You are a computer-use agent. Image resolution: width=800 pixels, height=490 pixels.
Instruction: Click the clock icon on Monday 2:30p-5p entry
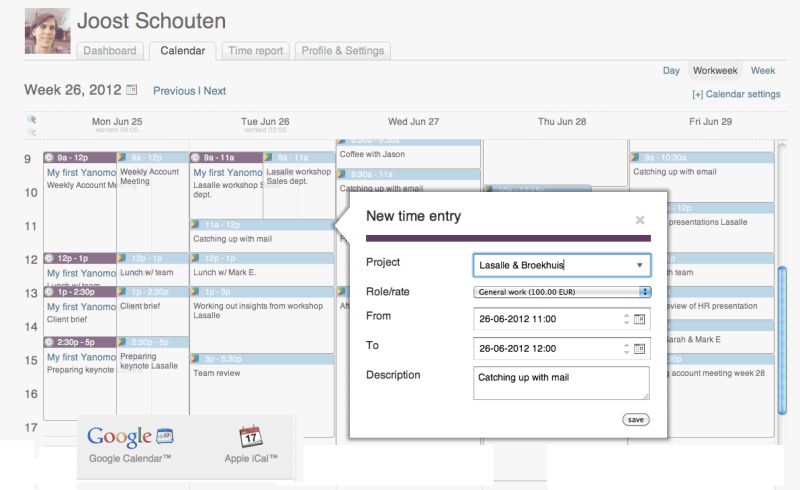point(49,342)
